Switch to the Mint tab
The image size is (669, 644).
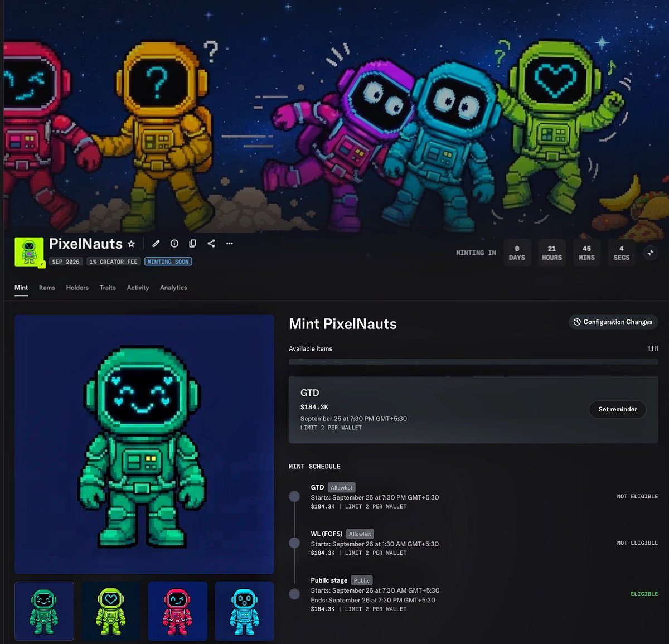pos(21,288)
